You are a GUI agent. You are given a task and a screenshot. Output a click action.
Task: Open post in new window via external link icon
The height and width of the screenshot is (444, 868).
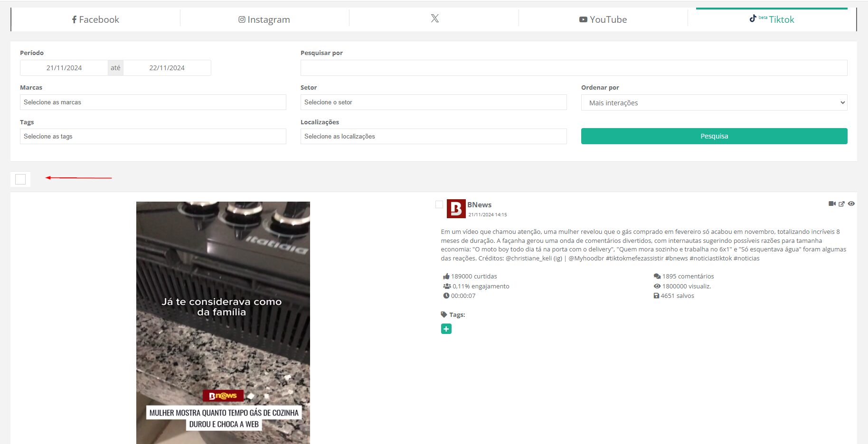841,204
